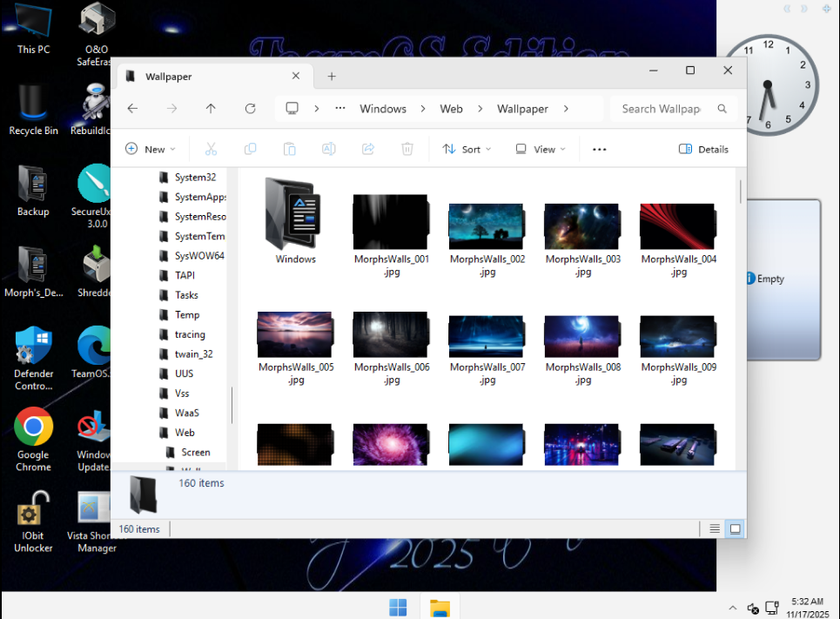Go up one folder level

pyautogui.click(x=211, y=109)
